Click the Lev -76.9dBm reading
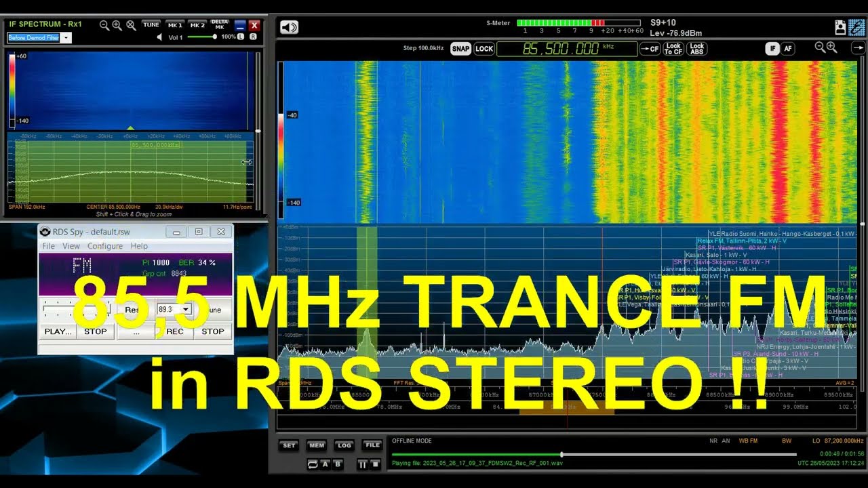This screenshot has width=868, height=488. point(676,33)
